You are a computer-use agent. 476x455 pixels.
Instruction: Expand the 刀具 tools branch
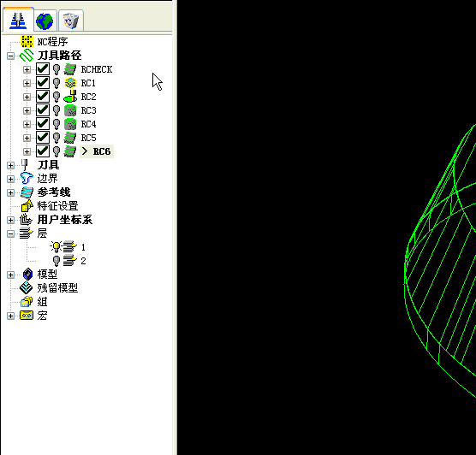point(10,165)
